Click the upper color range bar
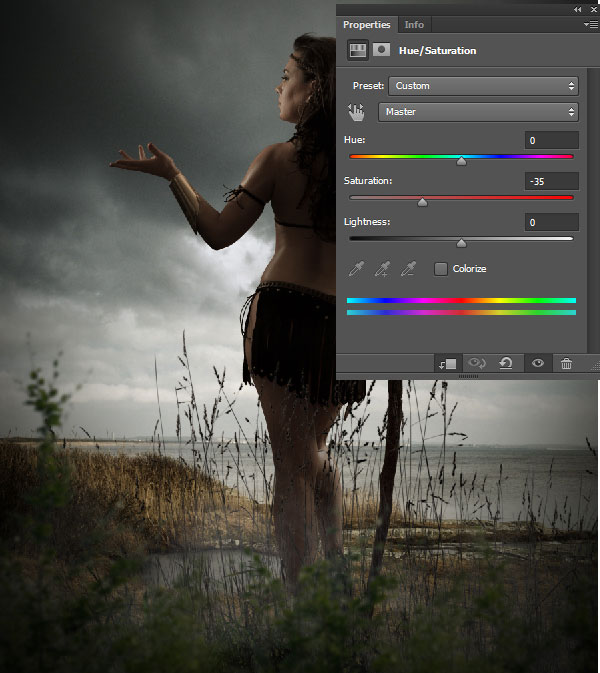The image size is (600, 673). pyautogui.click(x=461, y=300)
